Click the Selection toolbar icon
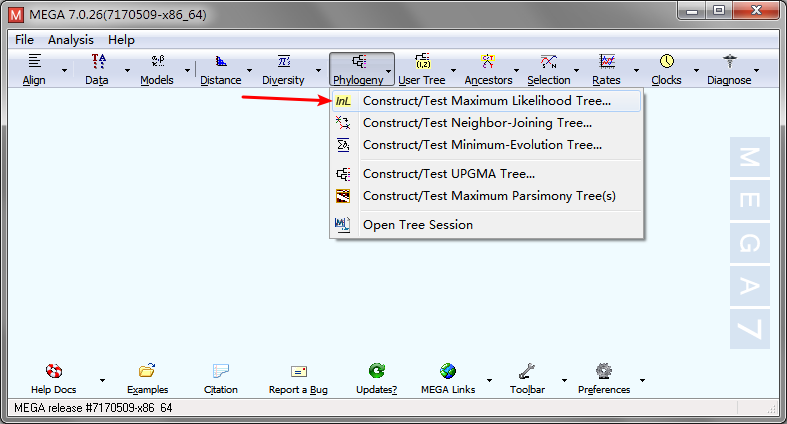This screenshot has height=424, width=787. point(549,61)
